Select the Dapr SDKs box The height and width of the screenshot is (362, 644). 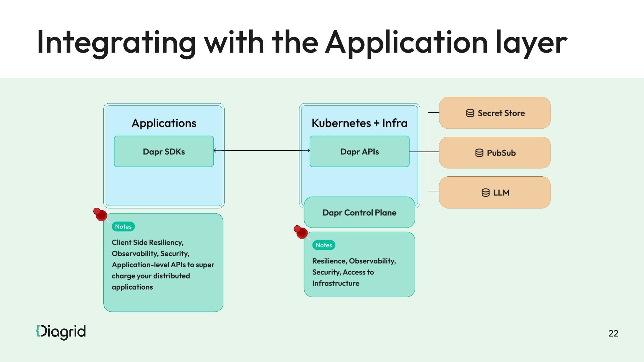click(x=164, y=152)
